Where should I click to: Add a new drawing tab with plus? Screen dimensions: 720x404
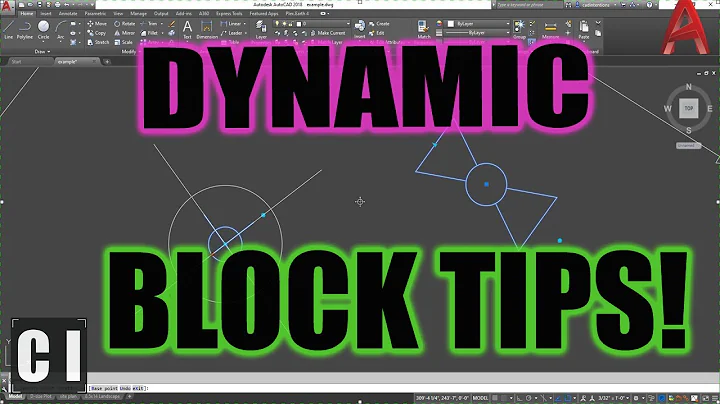(x=107, y=62)
